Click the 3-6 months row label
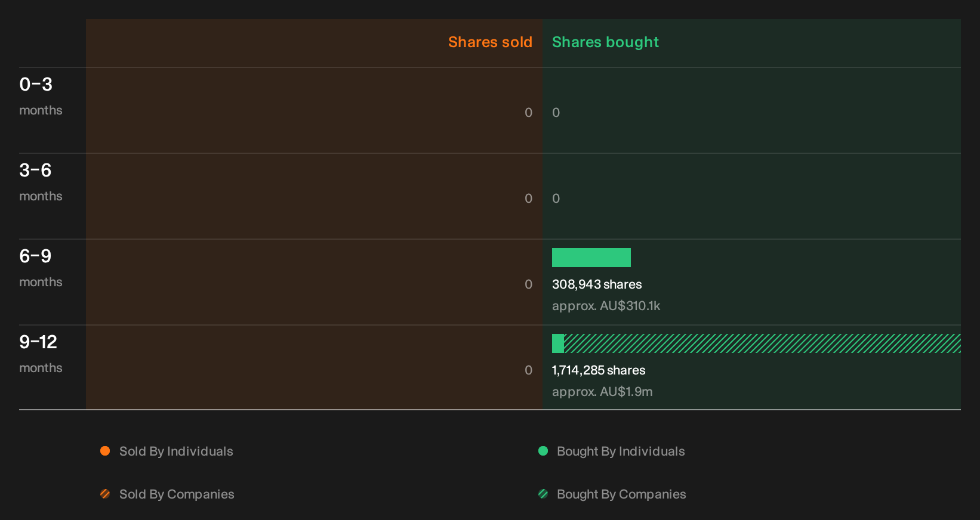This screenshot has height=520, width=980. 41,182
